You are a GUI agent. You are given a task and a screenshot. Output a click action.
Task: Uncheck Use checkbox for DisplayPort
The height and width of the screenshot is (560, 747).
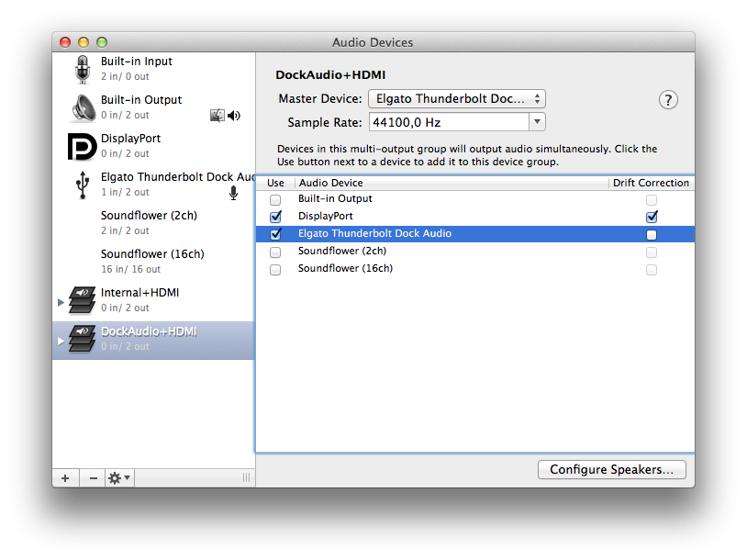click(x=275, y=217)
